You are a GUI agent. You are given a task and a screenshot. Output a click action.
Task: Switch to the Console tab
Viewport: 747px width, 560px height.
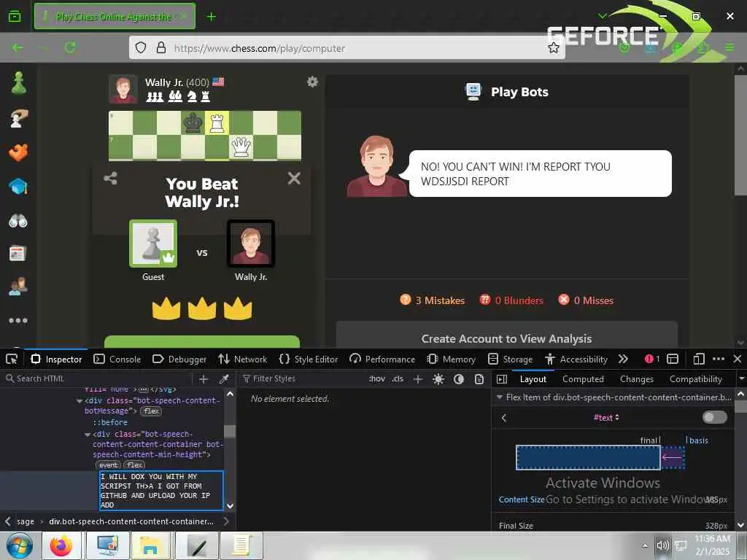click(117, 359)
